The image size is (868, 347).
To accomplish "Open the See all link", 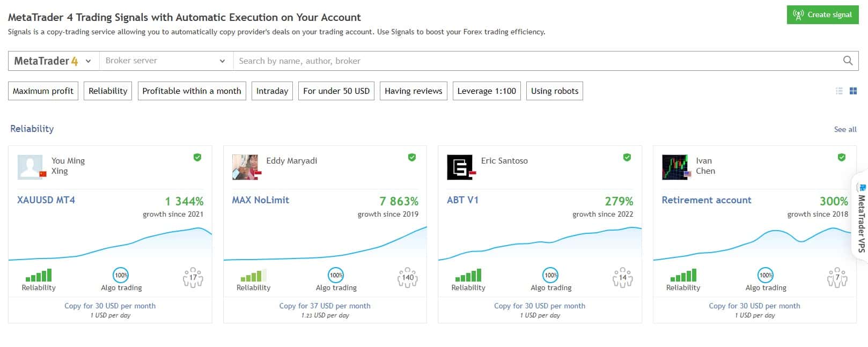I will [x=845, y=129].
